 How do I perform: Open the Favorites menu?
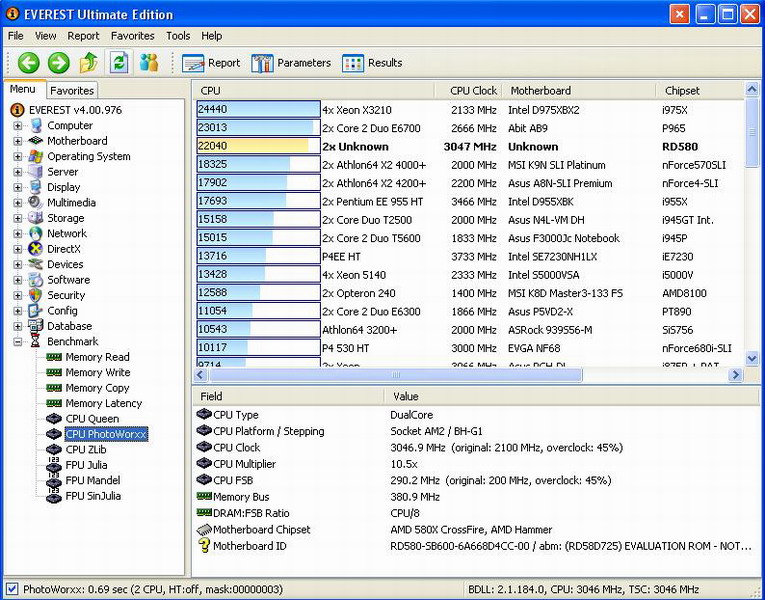tap(132, 36)
